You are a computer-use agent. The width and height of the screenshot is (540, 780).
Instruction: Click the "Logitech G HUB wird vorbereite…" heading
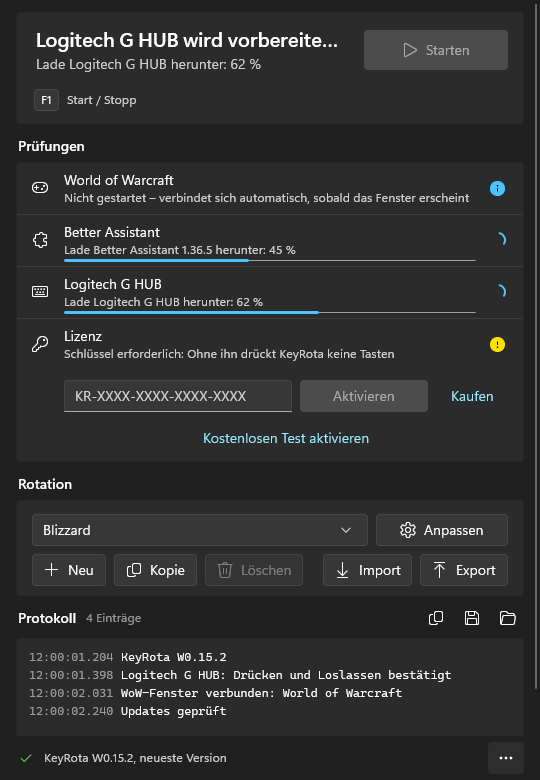187,40
